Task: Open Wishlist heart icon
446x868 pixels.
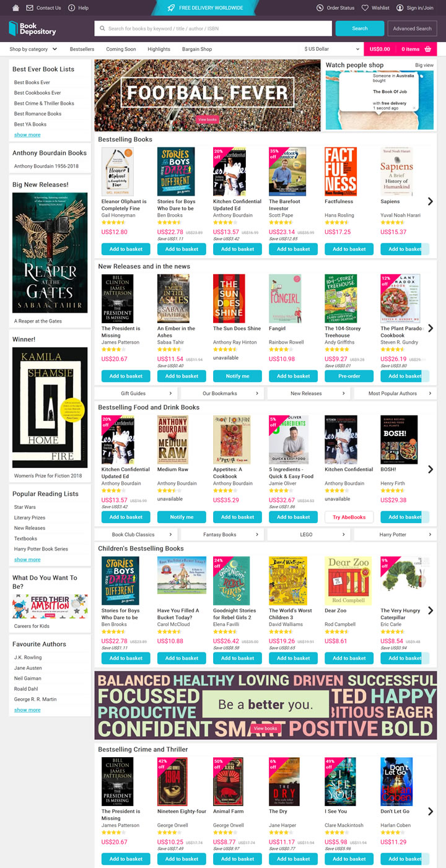Action: point(365,7)
